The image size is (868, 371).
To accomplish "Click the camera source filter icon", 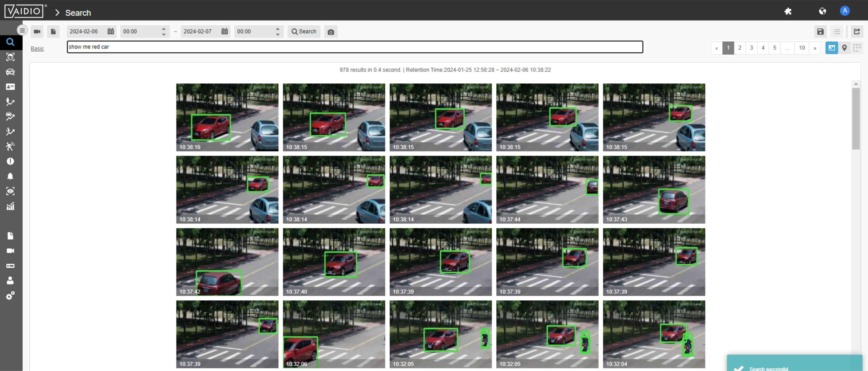I will click(x=37, y=32).
